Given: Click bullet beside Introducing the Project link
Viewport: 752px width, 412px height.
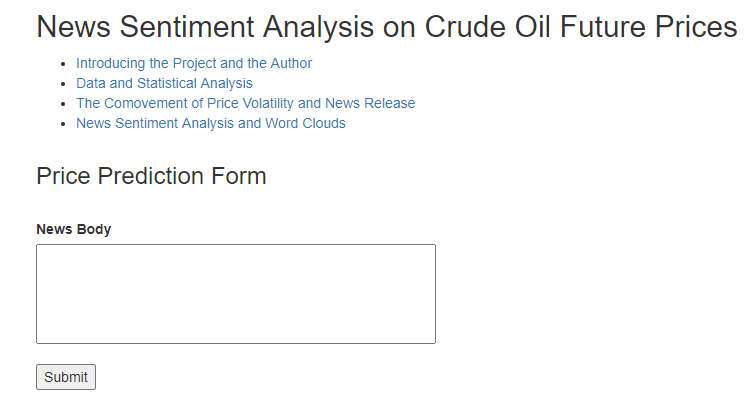Looking at the screenshot, I should coord(65,64).
